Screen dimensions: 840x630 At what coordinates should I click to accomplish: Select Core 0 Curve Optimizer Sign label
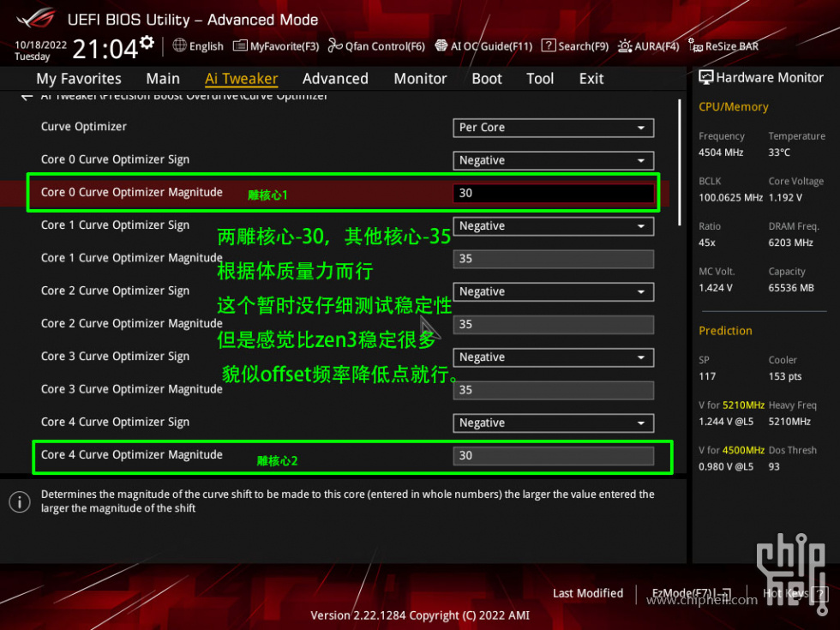click(x=115, y=159)
